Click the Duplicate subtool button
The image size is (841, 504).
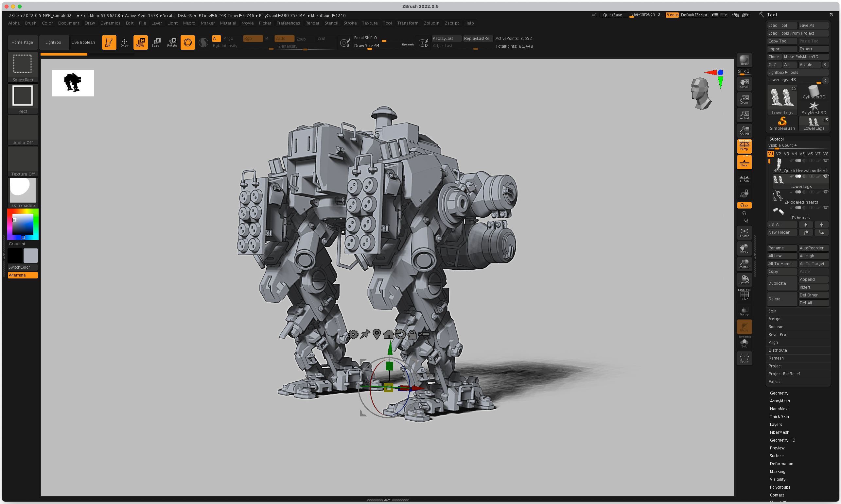click(x=781, y=283)
